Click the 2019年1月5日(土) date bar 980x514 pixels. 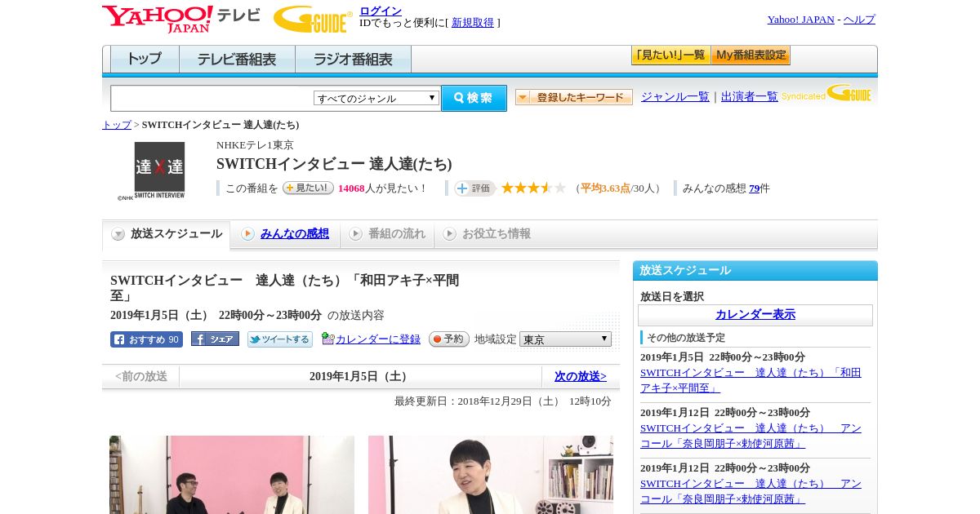(x=360, y=376)
